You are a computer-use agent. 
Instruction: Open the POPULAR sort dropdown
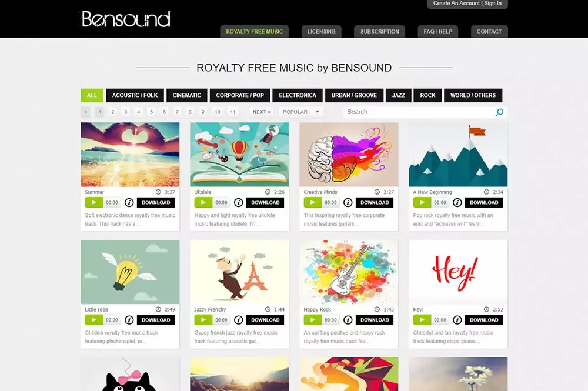[300, 112]
